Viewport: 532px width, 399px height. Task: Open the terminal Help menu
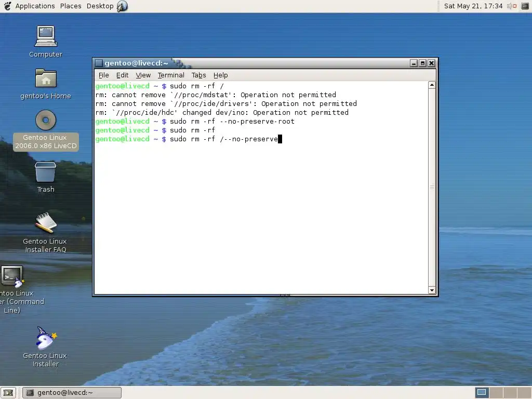220,75
